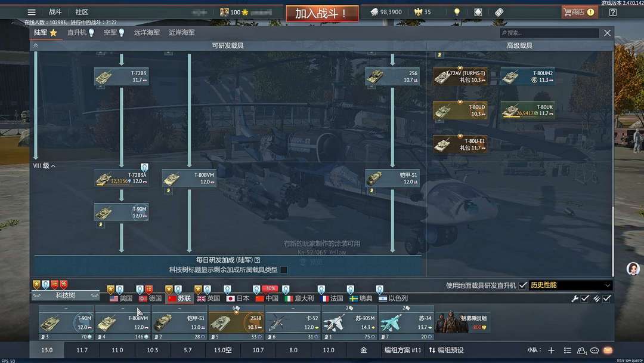Select the T-72B3 vehicle in research tree
The height and width of the screenshot is (363, 644).
click(121, 76)
